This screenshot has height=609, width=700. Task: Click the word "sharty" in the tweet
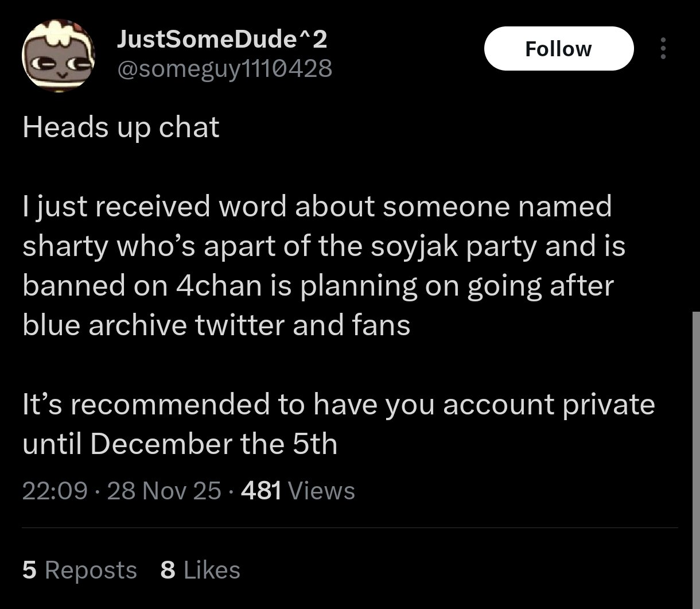[63, 246]
